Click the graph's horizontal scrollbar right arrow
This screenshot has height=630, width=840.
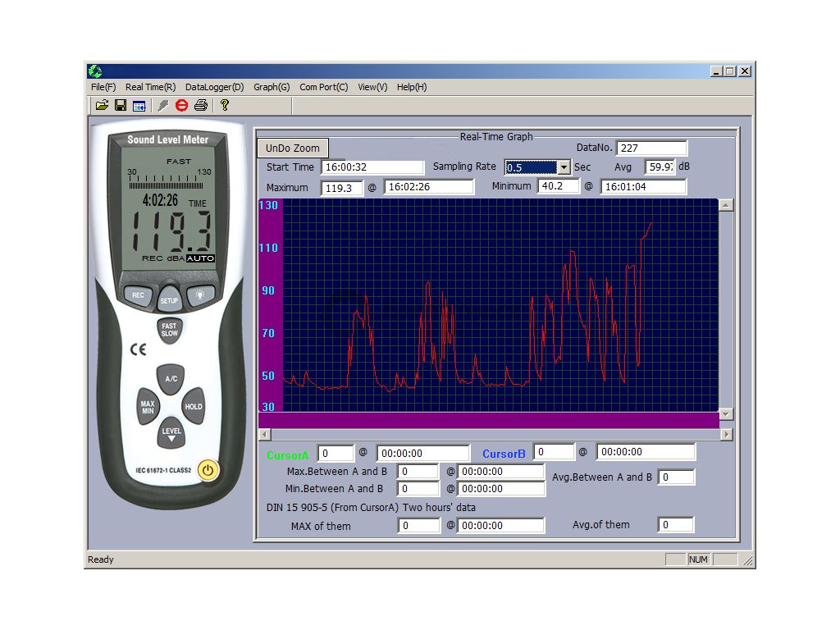pos(725,434)
